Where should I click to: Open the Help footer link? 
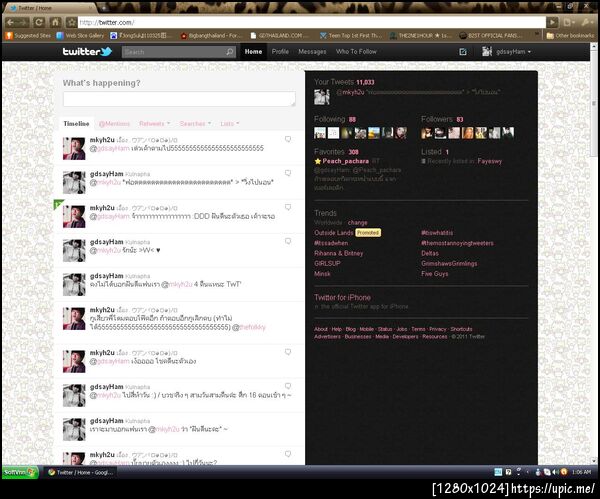tap(337, 329)
